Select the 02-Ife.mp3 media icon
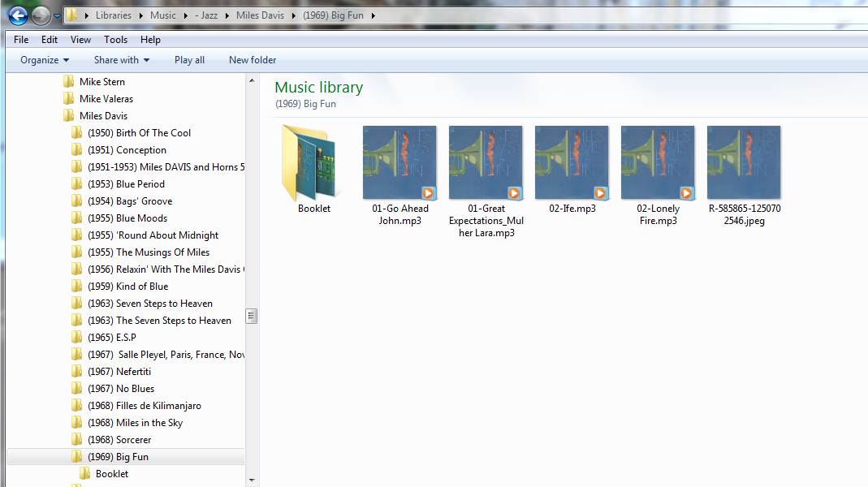868x487 pixels. pyautogui.click(x=572, y=162)
